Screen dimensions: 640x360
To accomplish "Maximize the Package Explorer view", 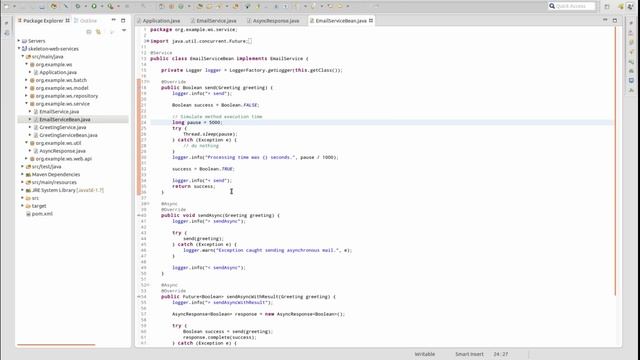I will pyautogui.click(x=123, y=20).
